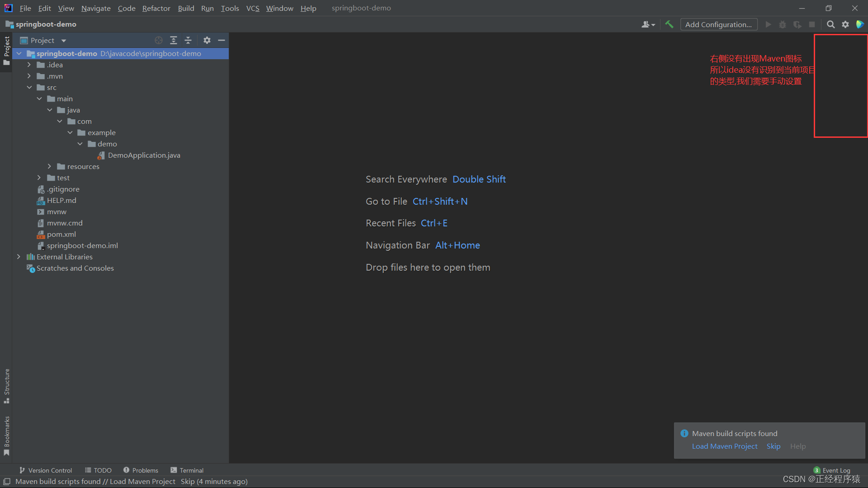Collapse the com package
Image resolution: width=868 pixels, height=488 pixels.
coord(60,121)
